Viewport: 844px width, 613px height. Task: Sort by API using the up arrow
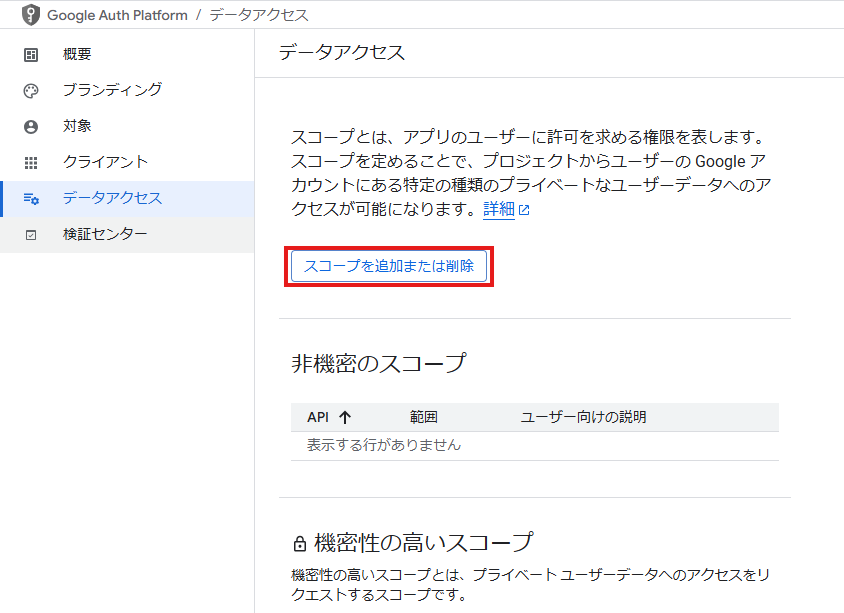point(345,417)
